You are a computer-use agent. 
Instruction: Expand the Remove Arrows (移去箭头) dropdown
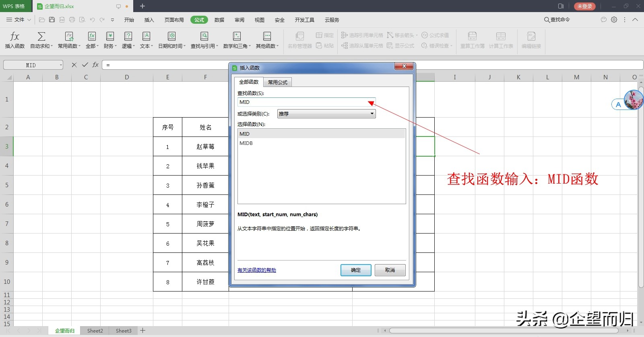(417, 35)
